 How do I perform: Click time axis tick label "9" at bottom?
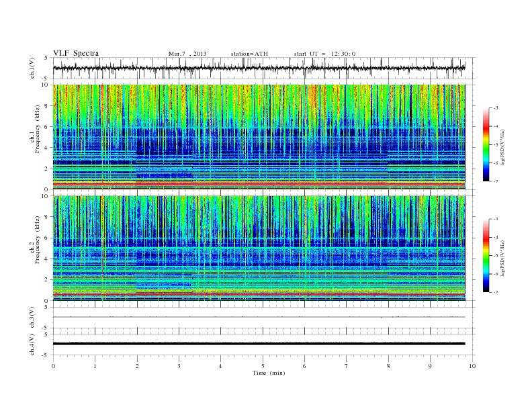point(430,366)
